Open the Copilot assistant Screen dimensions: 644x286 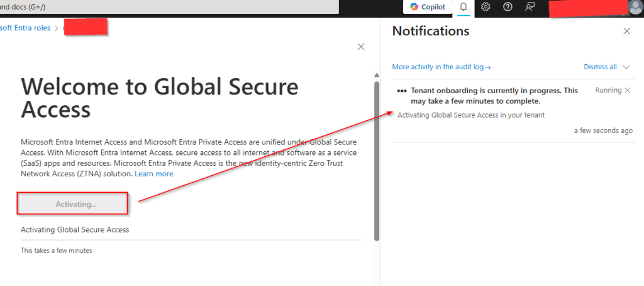click(428, 7)
